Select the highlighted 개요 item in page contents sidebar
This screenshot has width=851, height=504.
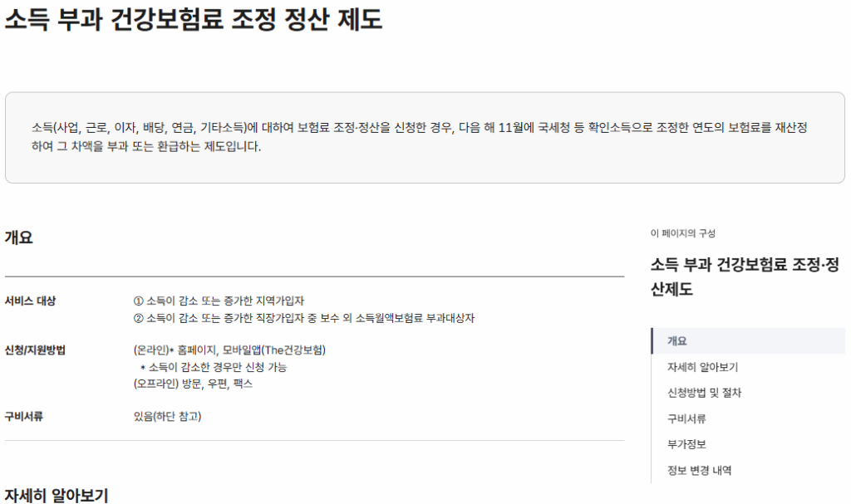point(749,340)
